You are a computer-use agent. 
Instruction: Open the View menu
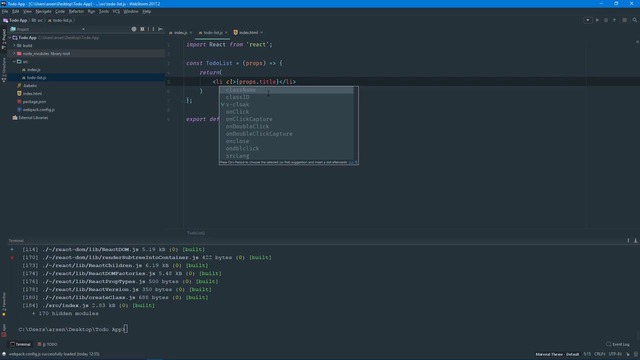click(27, 11)
